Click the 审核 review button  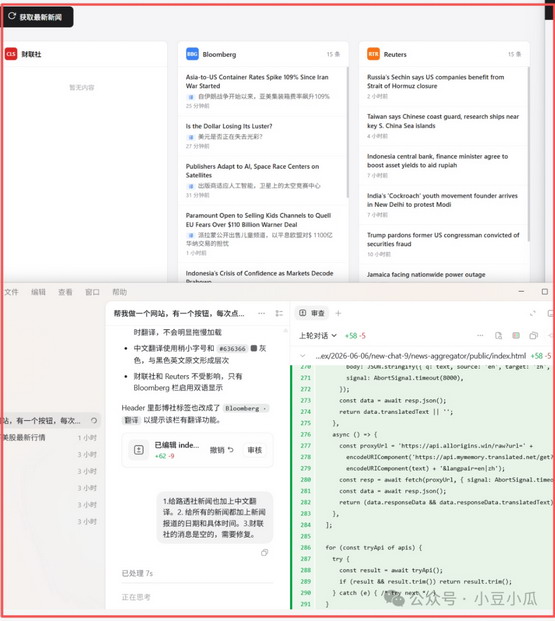(255, 450)
